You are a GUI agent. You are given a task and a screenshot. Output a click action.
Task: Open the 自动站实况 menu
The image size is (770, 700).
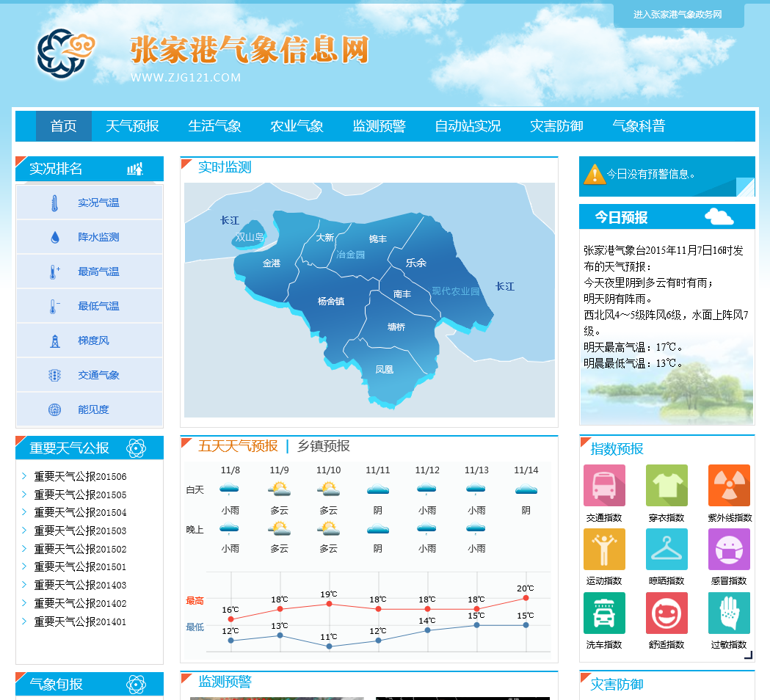(x=468, y=126)
